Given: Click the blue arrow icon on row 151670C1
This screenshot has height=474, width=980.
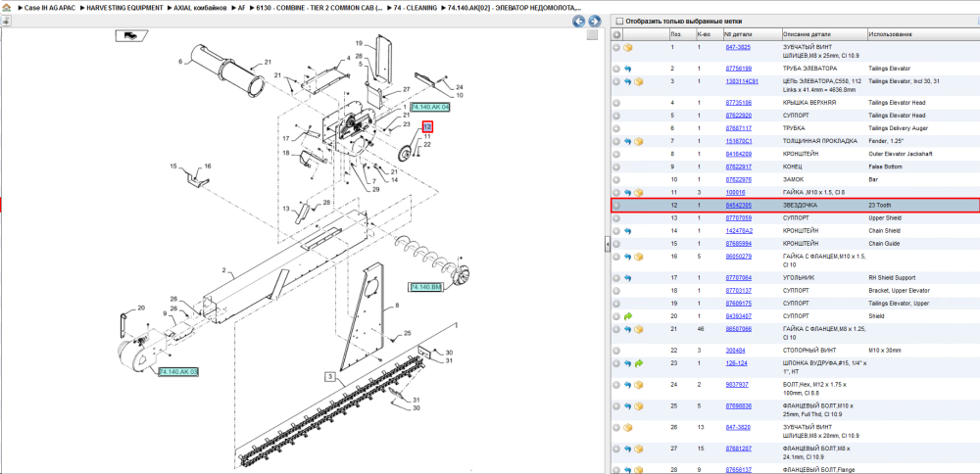Looking at the screenshot, I should coord(628,141).
